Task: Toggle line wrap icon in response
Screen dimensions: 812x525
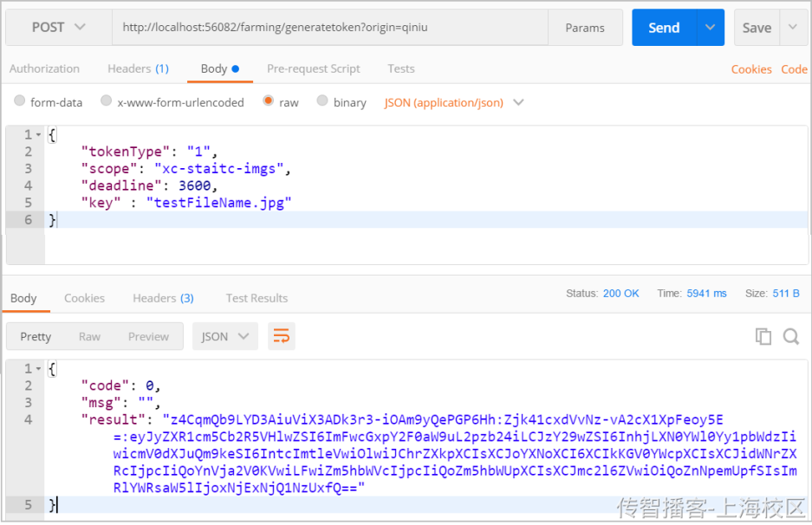Action: pos(281,336)
